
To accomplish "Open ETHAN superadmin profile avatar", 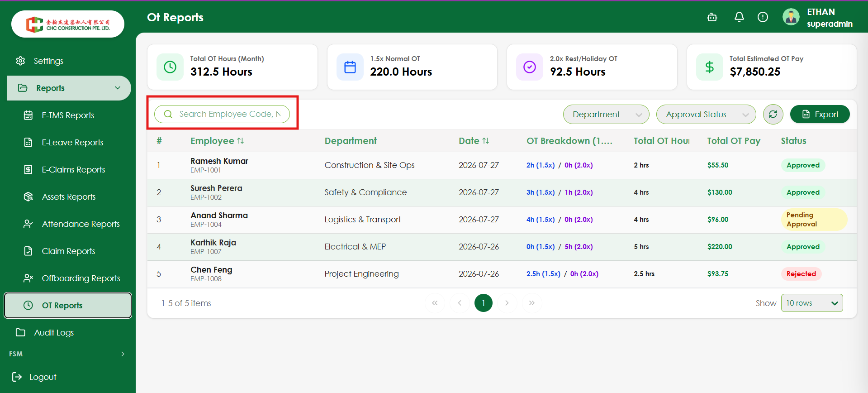I will (791, 17).
